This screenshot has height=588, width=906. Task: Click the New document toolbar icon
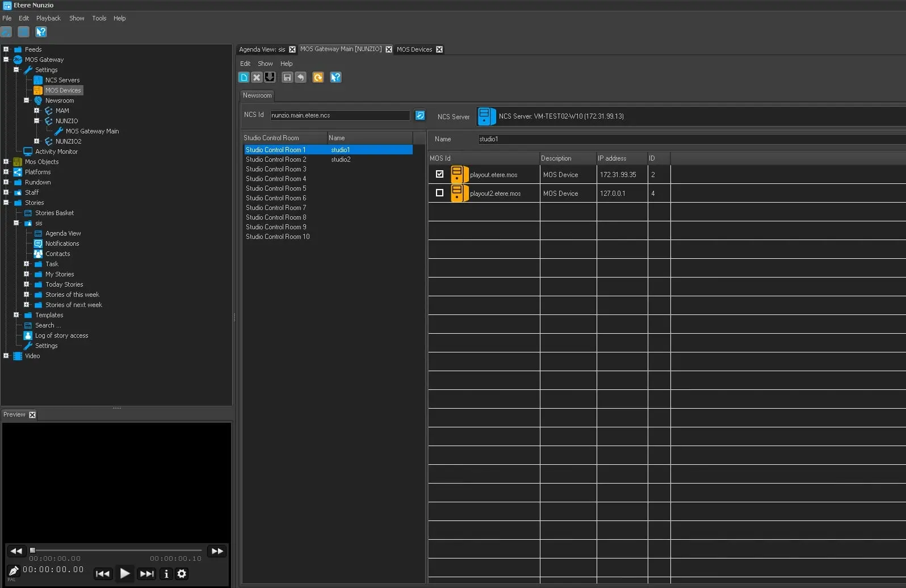(x=244, y=77)
